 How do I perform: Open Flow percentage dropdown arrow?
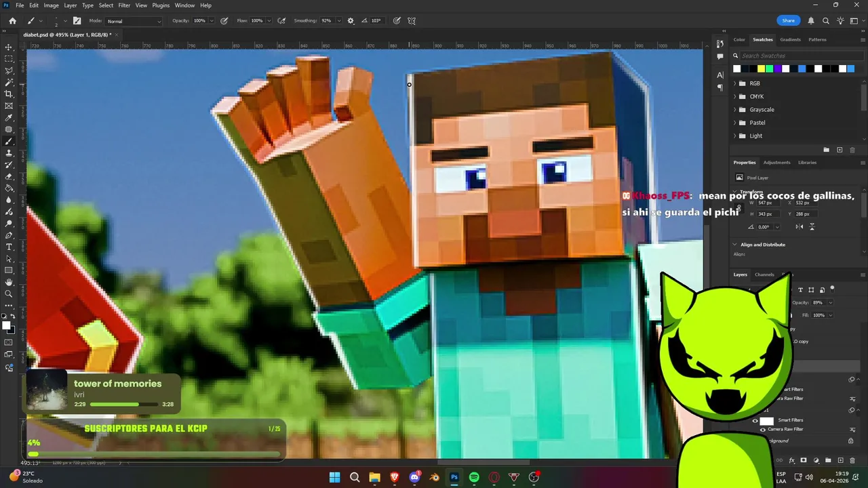coord(269,21)
